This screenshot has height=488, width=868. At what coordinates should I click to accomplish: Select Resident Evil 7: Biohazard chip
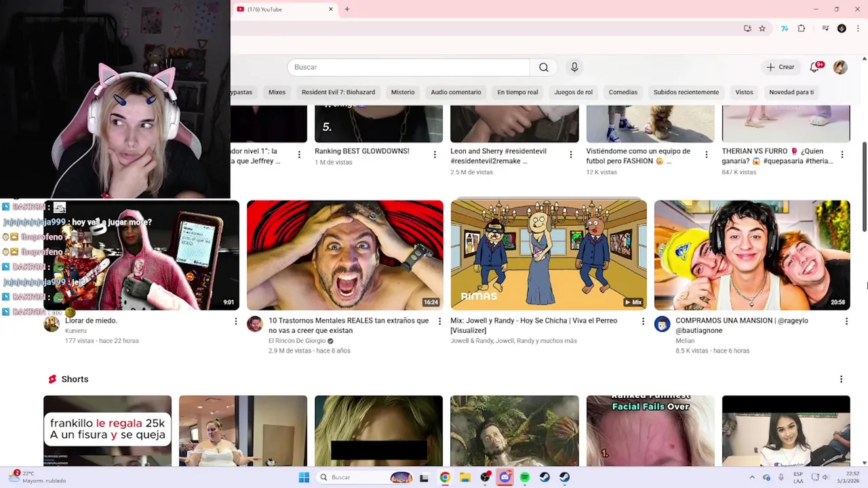tap(338, 92)
